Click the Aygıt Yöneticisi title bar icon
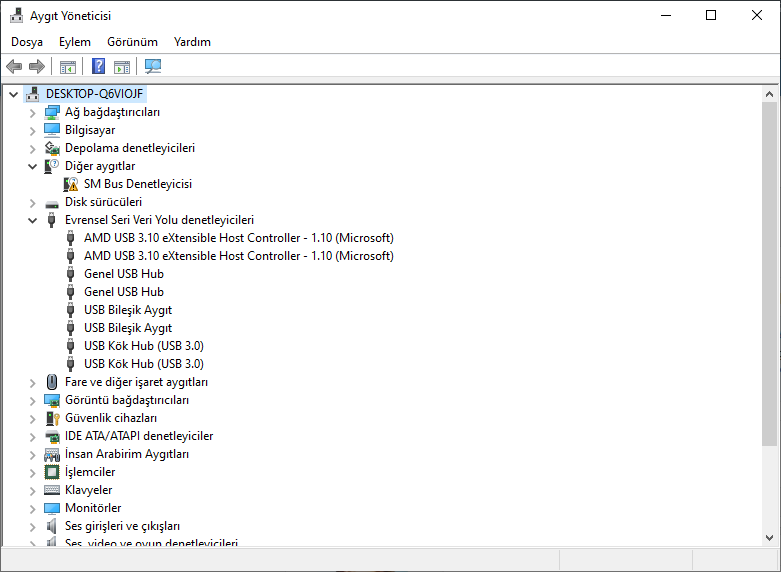Viewport: 781px width, 572px height. point(16,16)
